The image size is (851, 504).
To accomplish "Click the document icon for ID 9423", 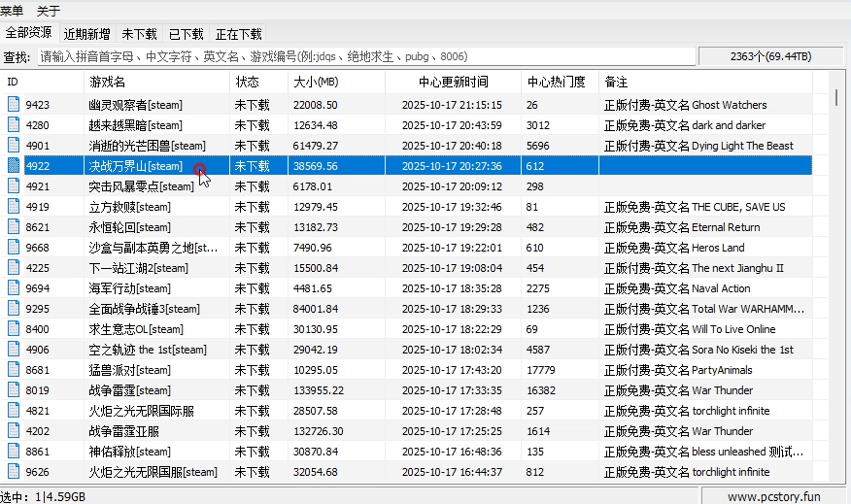I will [14, 104].
